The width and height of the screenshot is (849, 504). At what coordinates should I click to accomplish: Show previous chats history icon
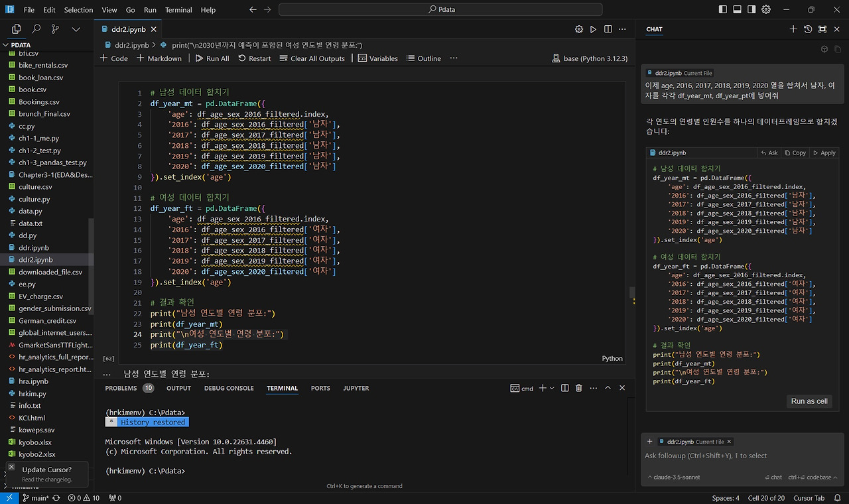808,29
